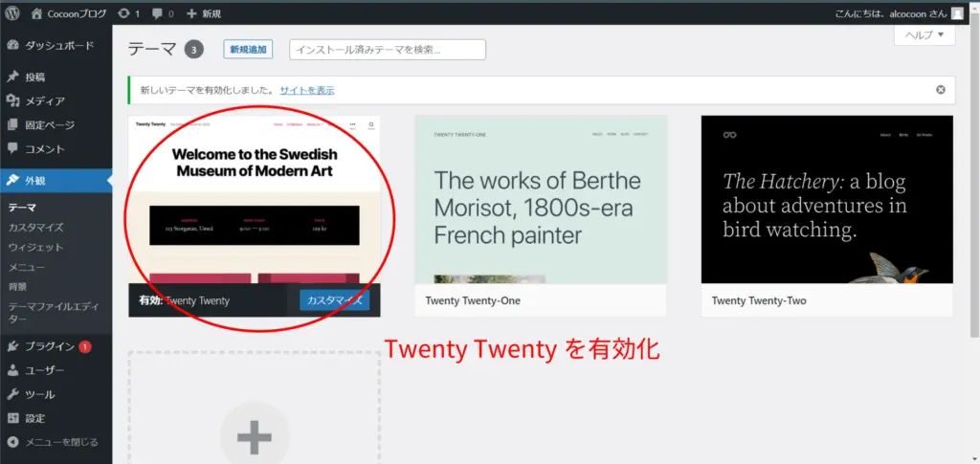Focus the installed themes search field
Viewport: 980px width, 464px height.
[388, 50]
